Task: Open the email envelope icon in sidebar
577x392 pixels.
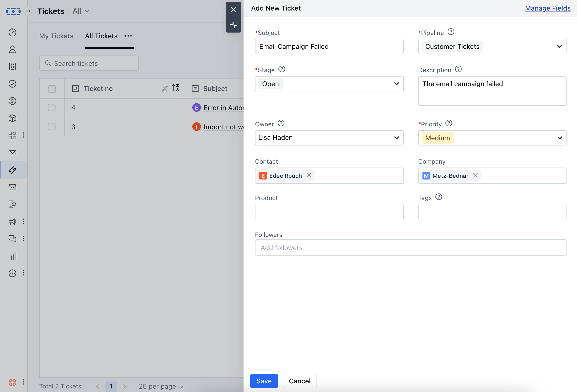Action: coord(12,152)
